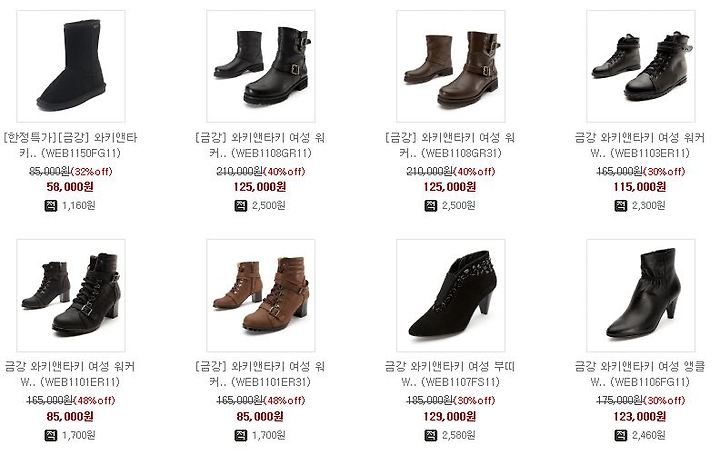This screenshot has width=720, height=455.
Task: Click the WEB1108GR31 product title link
Action: click(450, 145)
